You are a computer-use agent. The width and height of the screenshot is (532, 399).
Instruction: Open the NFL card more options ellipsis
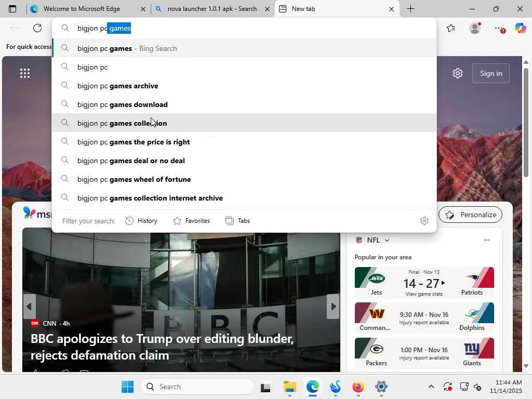[x=486, y=240]
